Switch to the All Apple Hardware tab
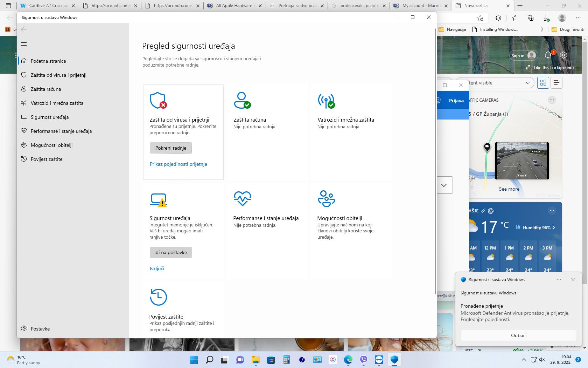This screenshot has width=588, height=368. (234, 6)
